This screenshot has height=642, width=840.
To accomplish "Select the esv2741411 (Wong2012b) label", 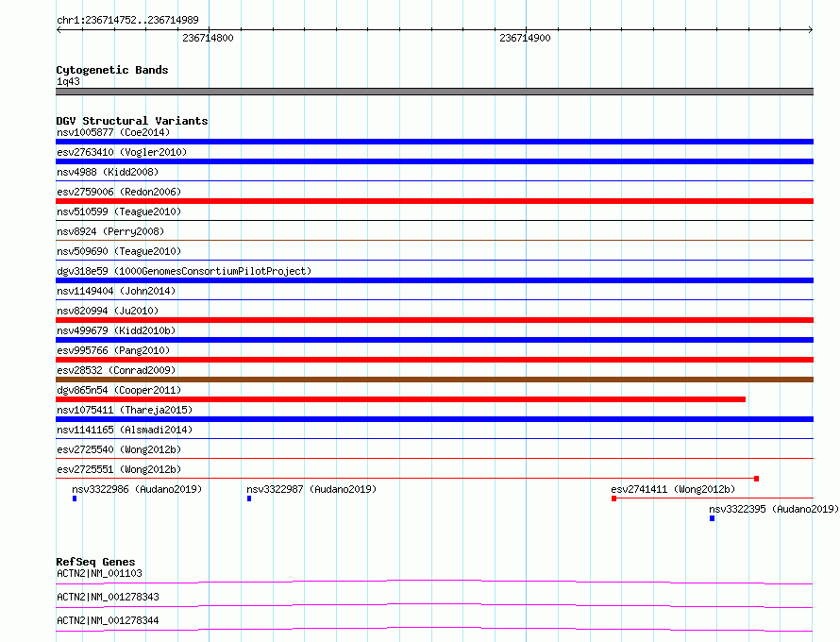I will [673, 489].
